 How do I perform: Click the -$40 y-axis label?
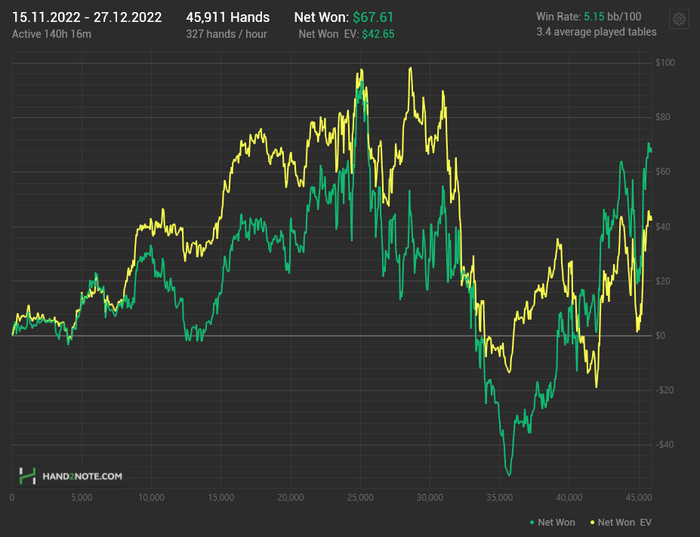664,445
